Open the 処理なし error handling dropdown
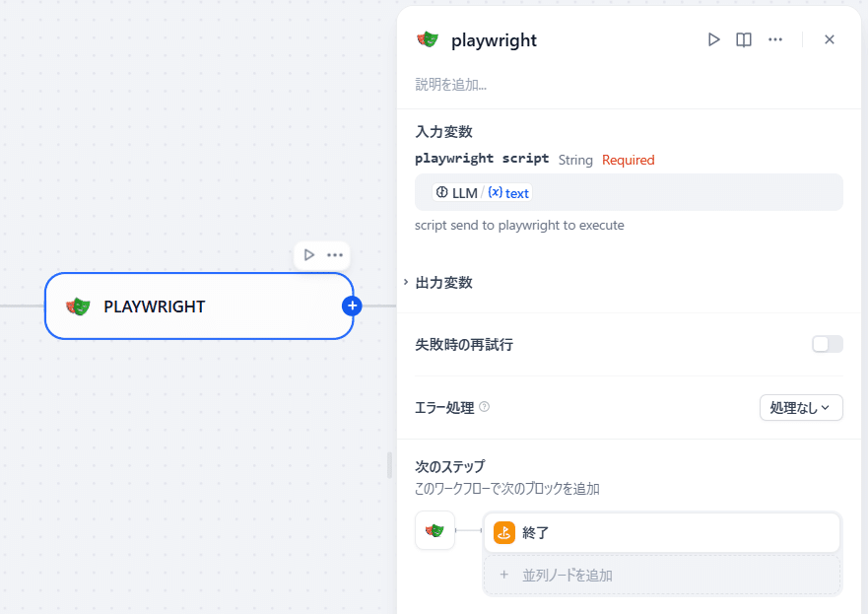 (x=800, y=407)
